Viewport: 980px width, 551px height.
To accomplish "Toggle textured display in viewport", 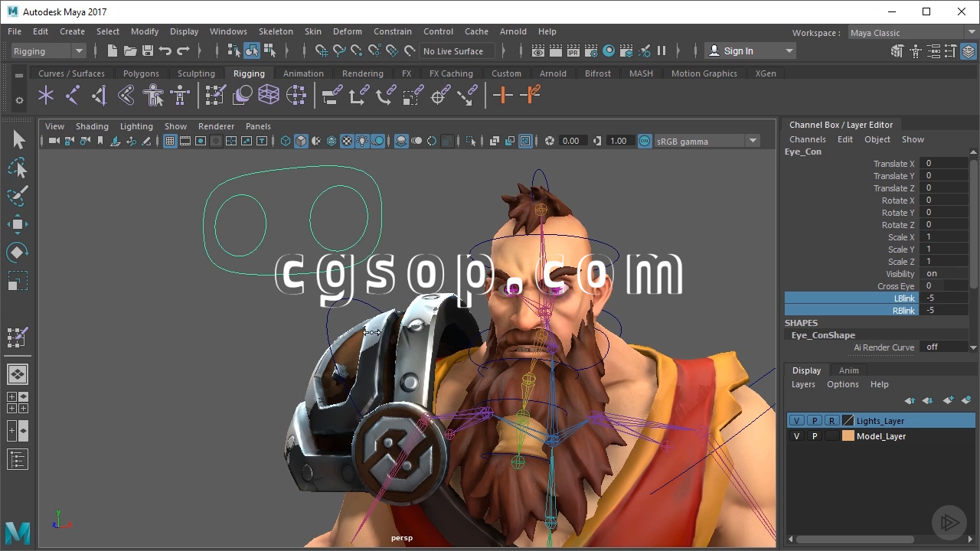I will [x=347, y=141].
